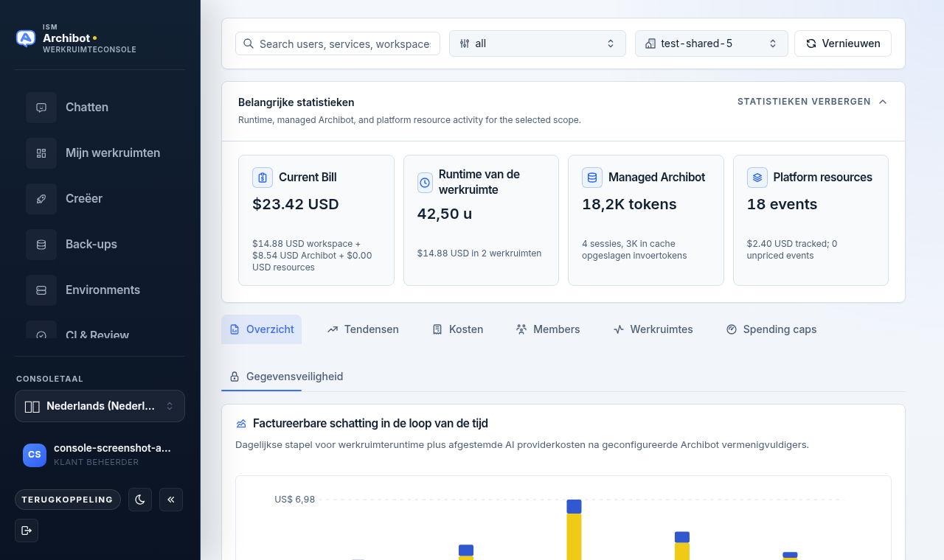Click the Creëer rocket icon
The width and height of the screenshot is (944, 560).
point(41,199)
